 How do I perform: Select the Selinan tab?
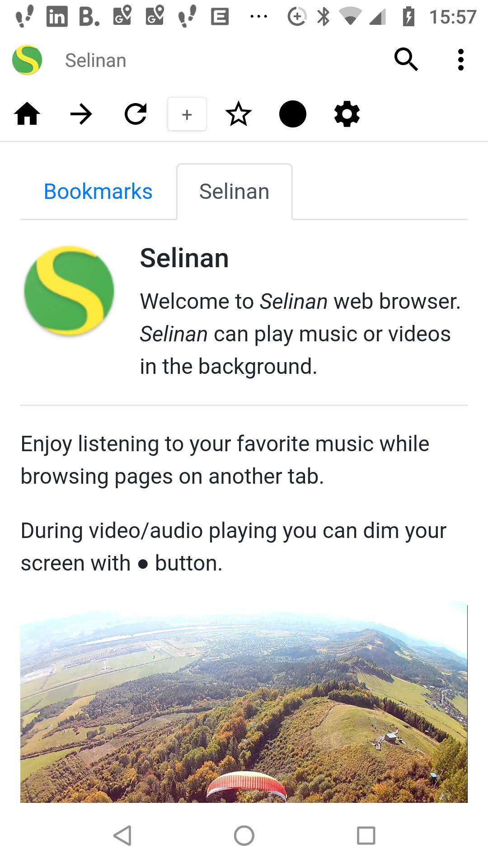[x=235, y=191]
